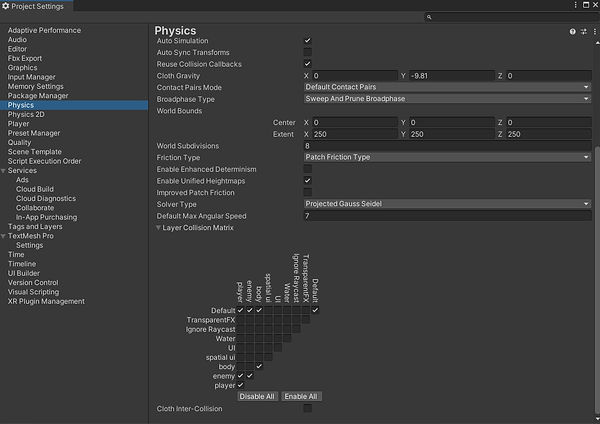Open the Physics settings kebab menu

click(595, 32)
